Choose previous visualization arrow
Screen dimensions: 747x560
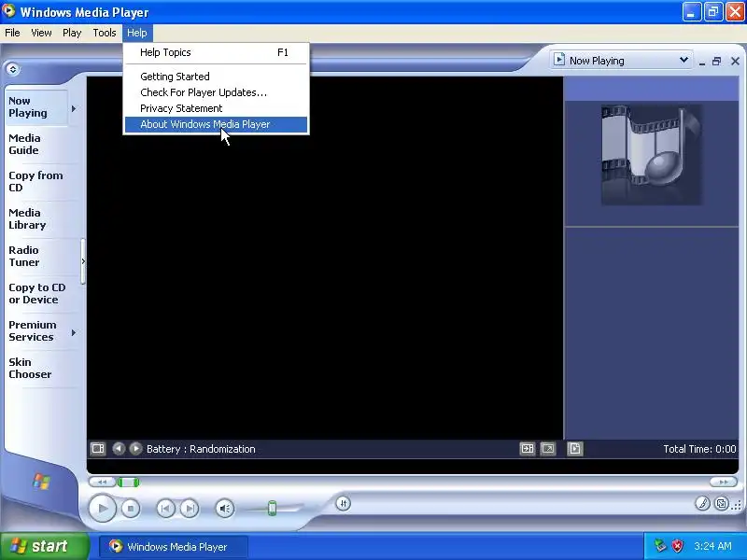[x=119, y=449]
